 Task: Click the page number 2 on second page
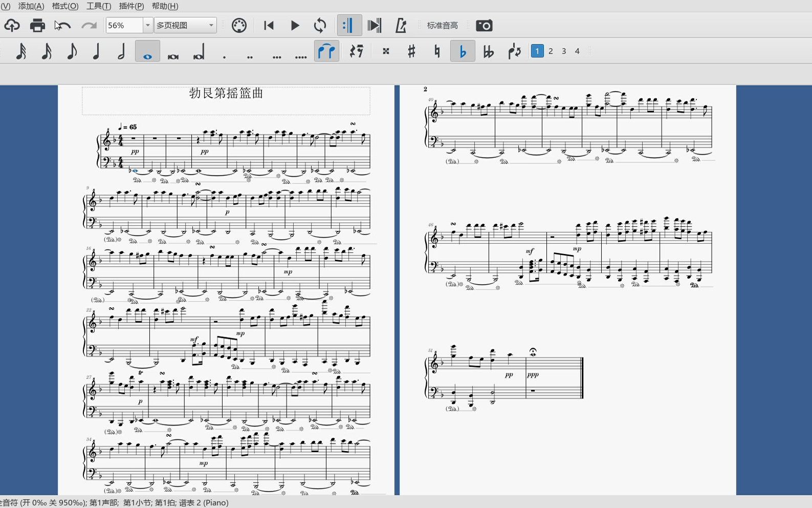coord(425,89)
